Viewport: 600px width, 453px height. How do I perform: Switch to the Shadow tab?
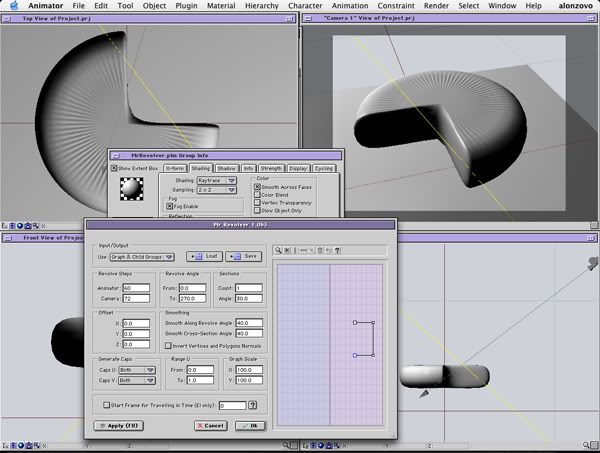coord(227,168)
